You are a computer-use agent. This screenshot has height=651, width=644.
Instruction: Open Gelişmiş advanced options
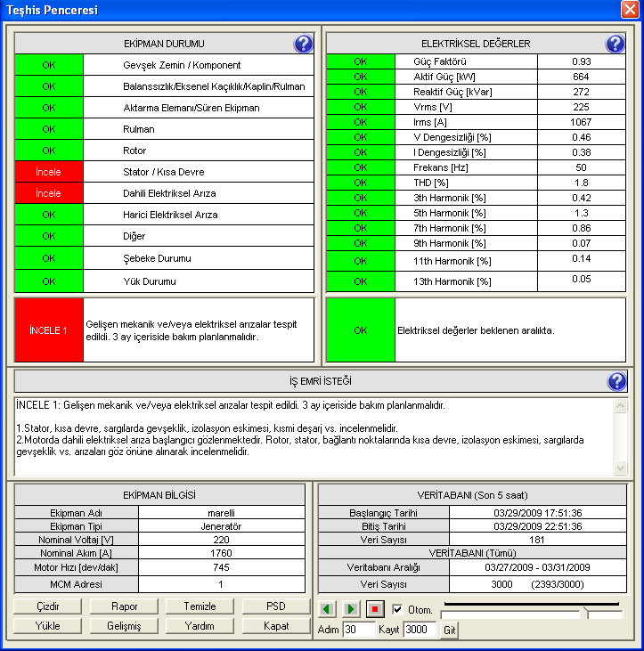[124, 626]
